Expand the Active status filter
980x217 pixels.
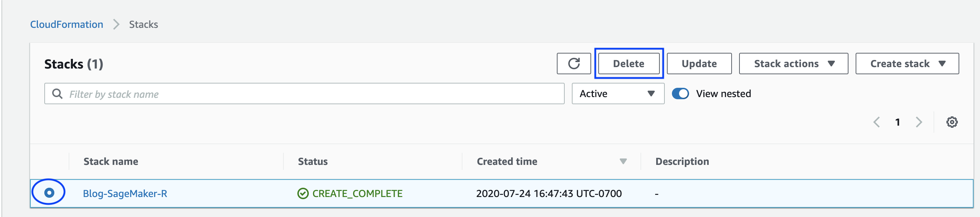(x=618, y=94)
